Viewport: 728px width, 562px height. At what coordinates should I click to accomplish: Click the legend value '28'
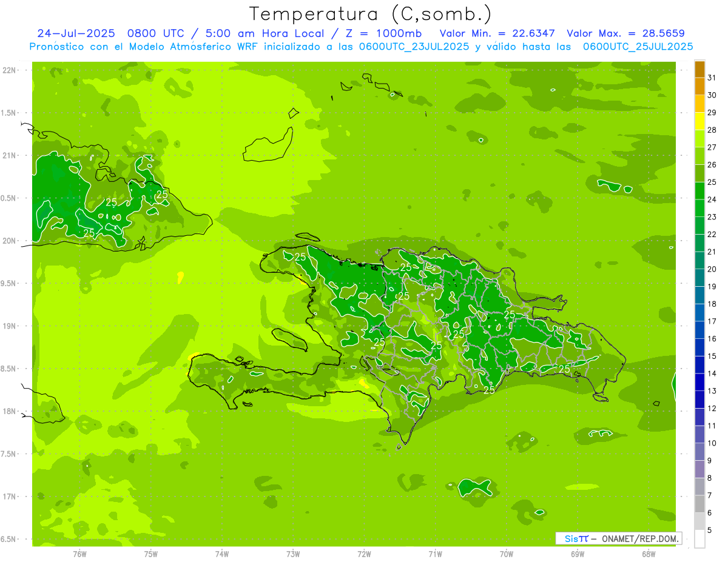click(x=712, y=129)
